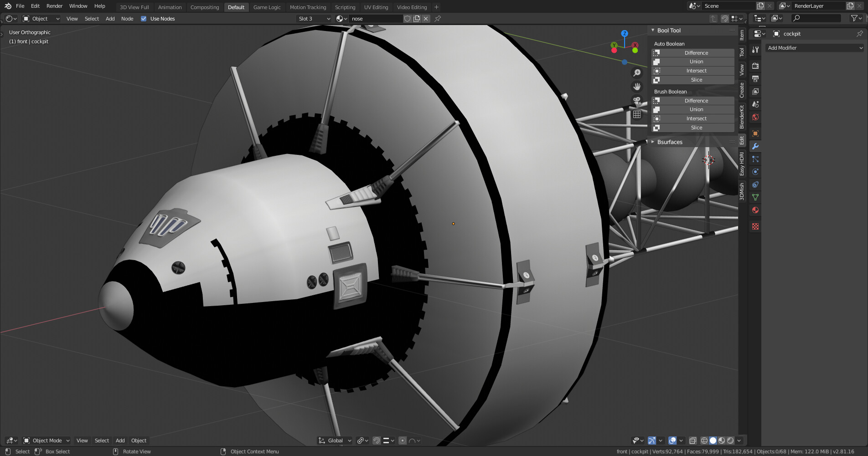Open the Add Modifier dropdown
868x456 pixels.
coord(814,48)
